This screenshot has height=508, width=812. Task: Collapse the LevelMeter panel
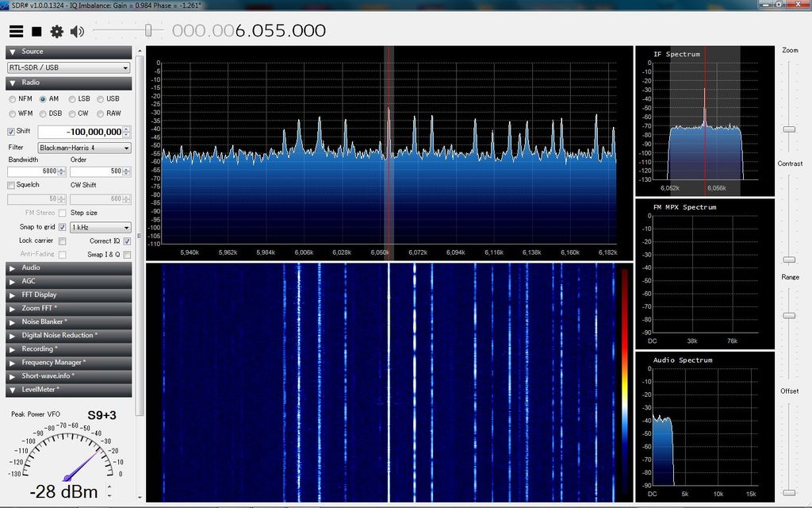(x=69, y=390)
